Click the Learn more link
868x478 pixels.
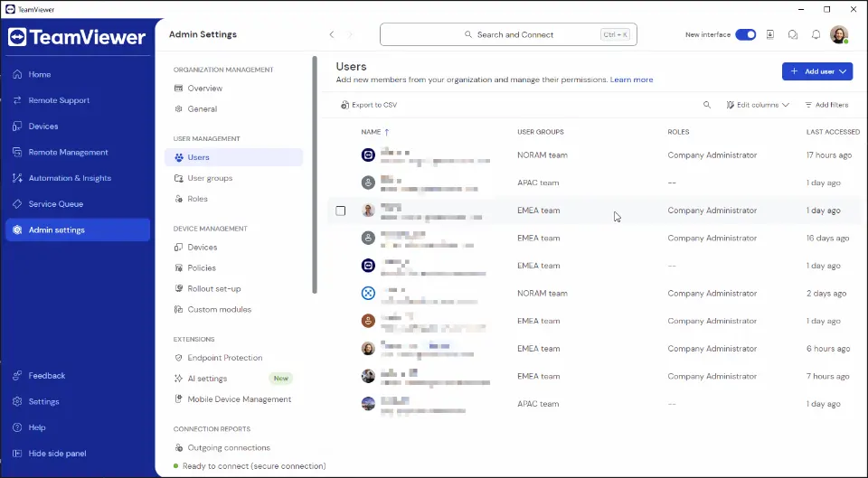pyautogui.click(x=631, y=80)
